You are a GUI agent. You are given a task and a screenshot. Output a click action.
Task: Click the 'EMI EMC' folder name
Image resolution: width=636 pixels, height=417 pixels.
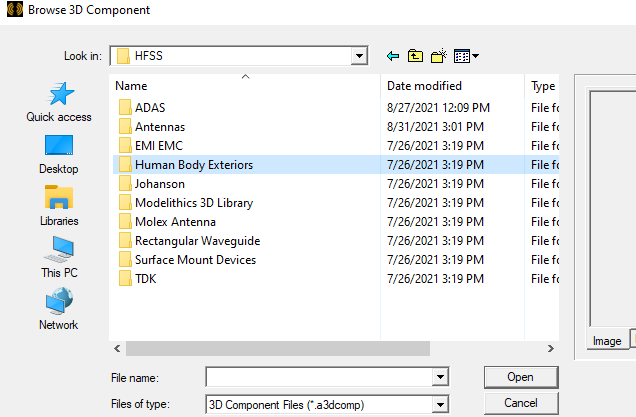coord(159,146)
